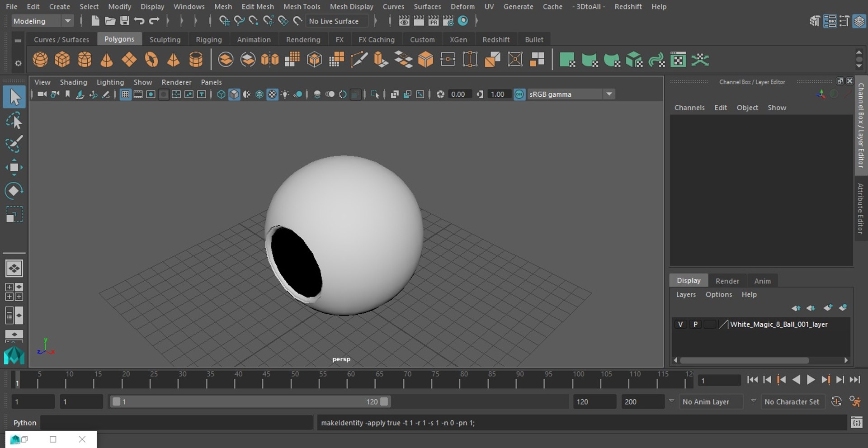Toggle the sRGB color management ON button
This screenshot has height=448, width=868.
click(x=519, y=94)
